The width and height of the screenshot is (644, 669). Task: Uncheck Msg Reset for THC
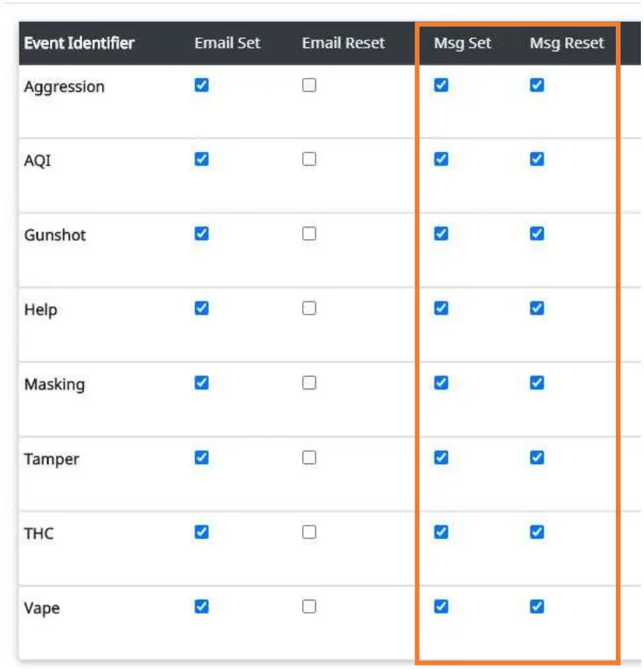point(537,532)
